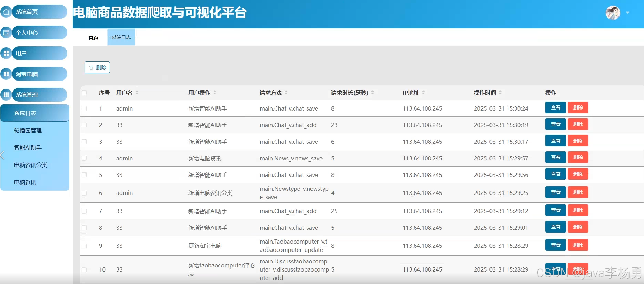Check the checkbox for row 5
Viewport: 644px width, 284px height.
click(x=84, y=175)
